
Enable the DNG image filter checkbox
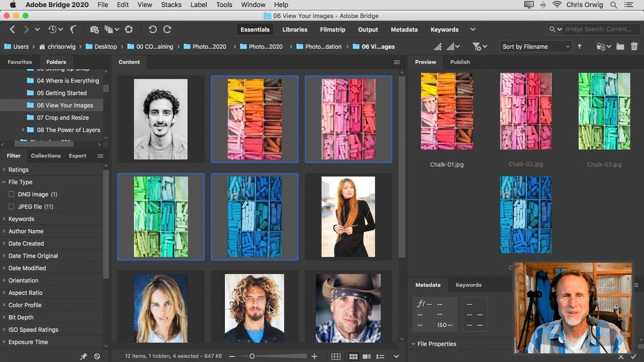point(11,194)
